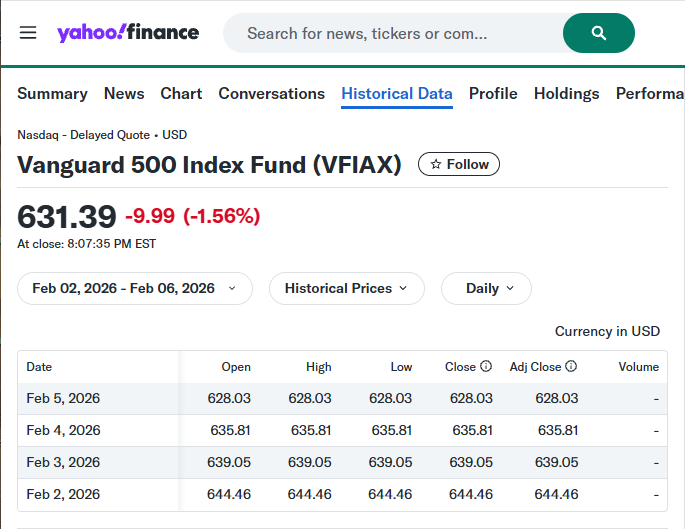
Task: Open the Holdings tab
Action: pyautogui.click(x=567, y=93)
